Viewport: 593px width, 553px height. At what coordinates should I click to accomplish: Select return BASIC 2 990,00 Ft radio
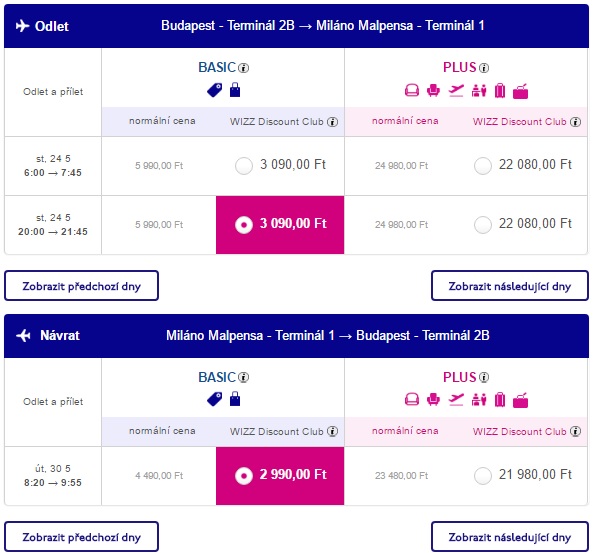(x=244, y=475)
